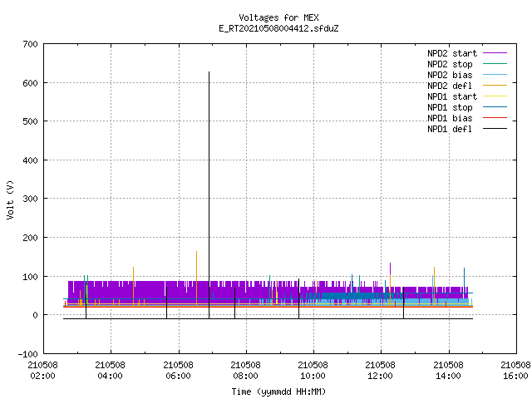Click the -100 y-axis tick label
532x399 pixels.
pos(28,354)
